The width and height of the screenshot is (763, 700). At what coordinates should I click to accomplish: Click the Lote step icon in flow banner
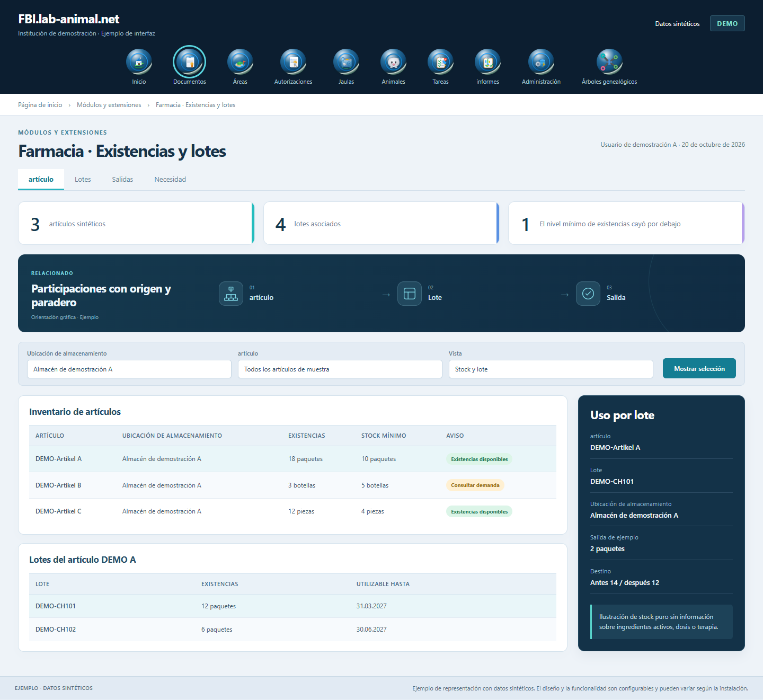coord(410,294)
